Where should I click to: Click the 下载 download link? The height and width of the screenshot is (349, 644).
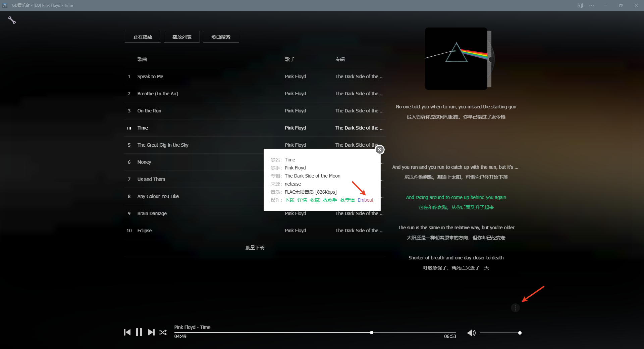(x=289, y=200)
